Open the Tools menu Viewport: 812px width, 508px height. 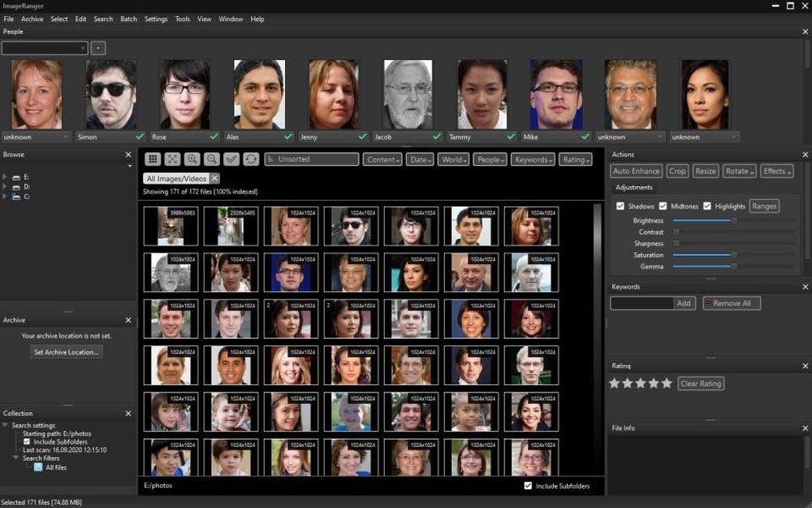[x=182, y=19]
